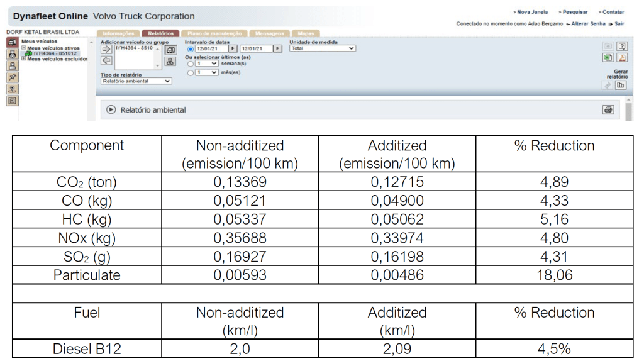The height and width of the screenshot is (361, 644).
Task: Click the Gerar relatório chart icon
Action: pyautogui.click(x=621, y=85)
